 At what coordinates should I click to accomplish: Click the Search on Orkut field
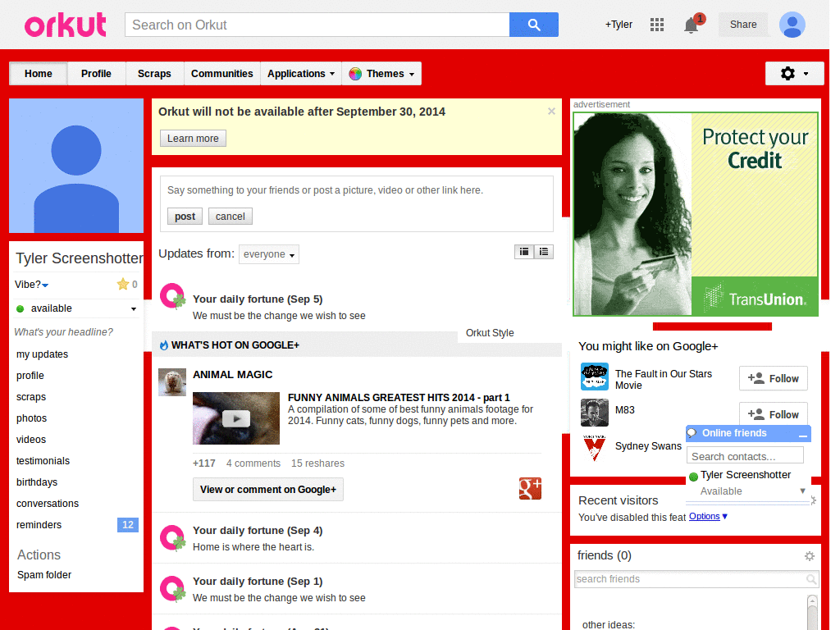tap(317, 25)
